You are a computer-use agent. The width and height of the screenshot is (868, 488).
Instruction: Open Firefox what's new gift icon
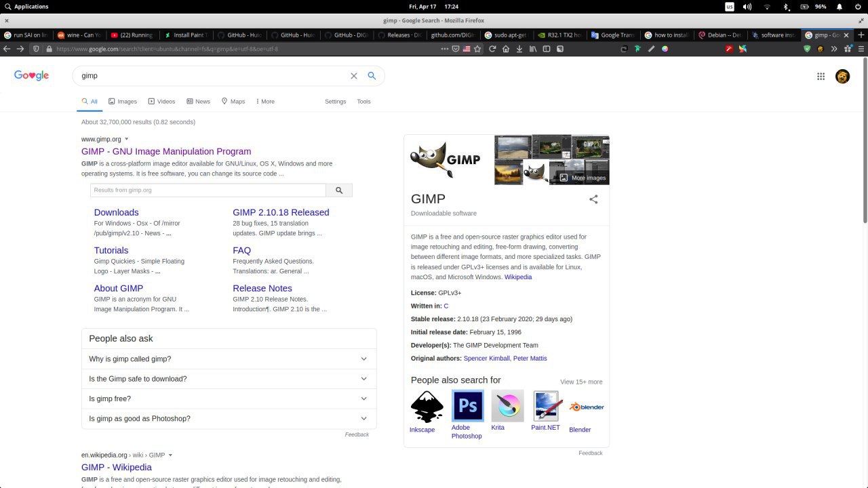(847, 49)
